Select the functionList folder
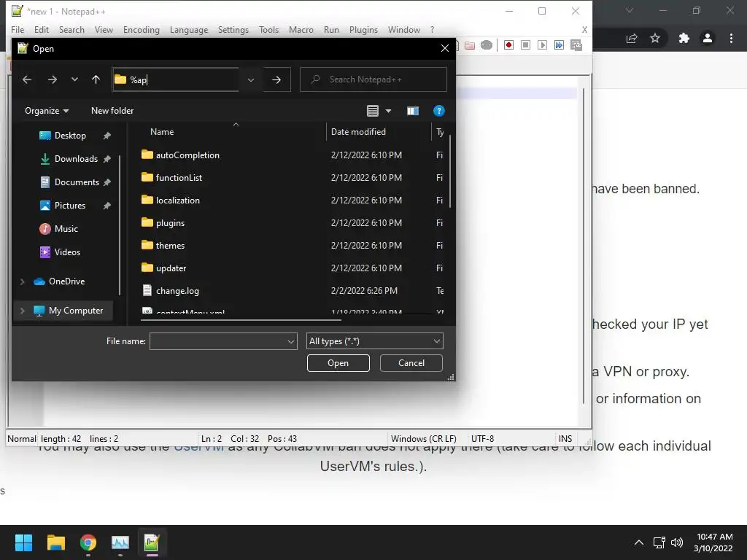 tap(179, 178)
